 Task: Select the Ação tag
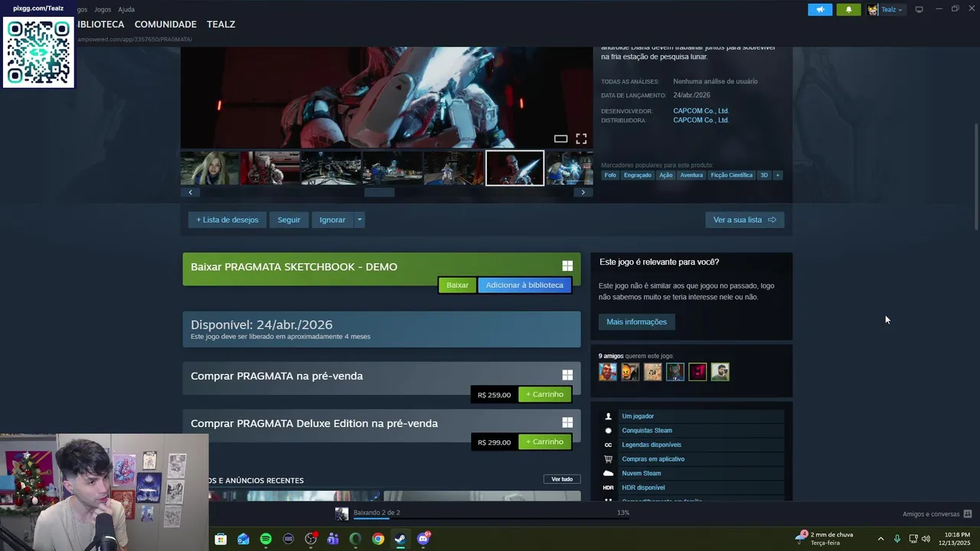(666, 175)
